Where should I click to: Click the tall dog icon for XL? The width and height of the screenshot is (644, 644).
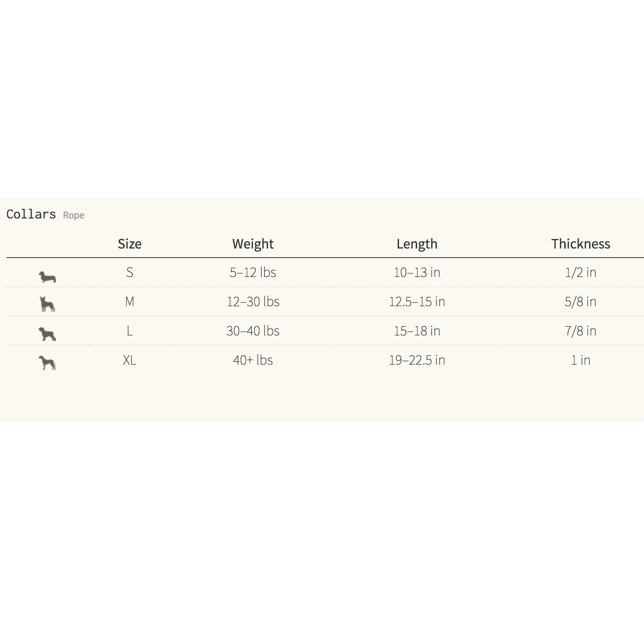point(47,363)
